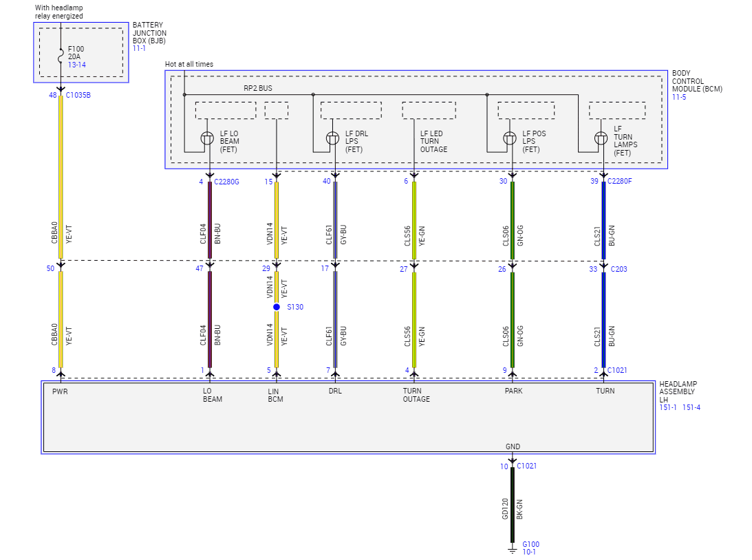Click the 'HEADLAMP ASSEMBLY LH' title
This screenshot has width=752, height=560.
[678, 391]
